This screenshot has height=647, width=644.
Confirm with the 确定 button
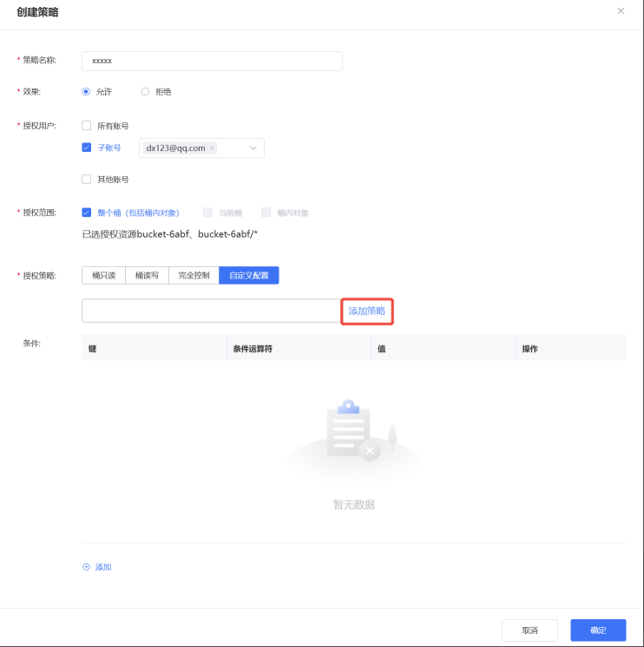point(598,631)
